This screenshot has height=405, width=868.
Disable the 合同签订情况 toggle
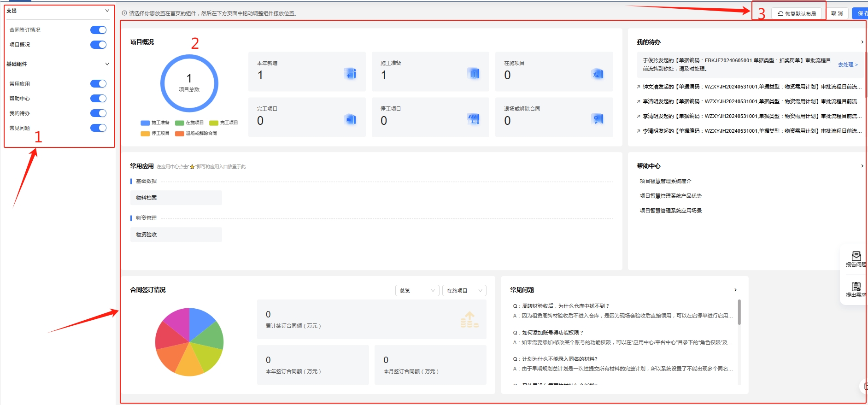(x=98, y=30)
